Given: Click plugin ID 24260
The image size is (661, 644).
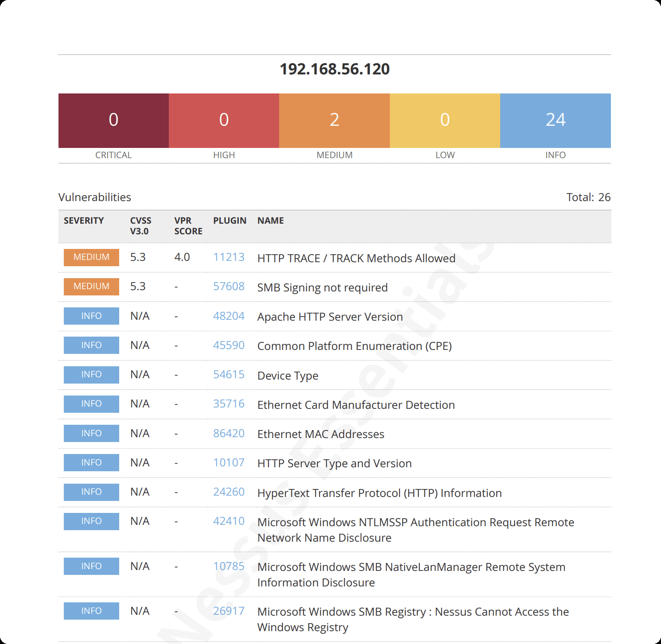Looking at the screenshot, I should tap(229, 492).
